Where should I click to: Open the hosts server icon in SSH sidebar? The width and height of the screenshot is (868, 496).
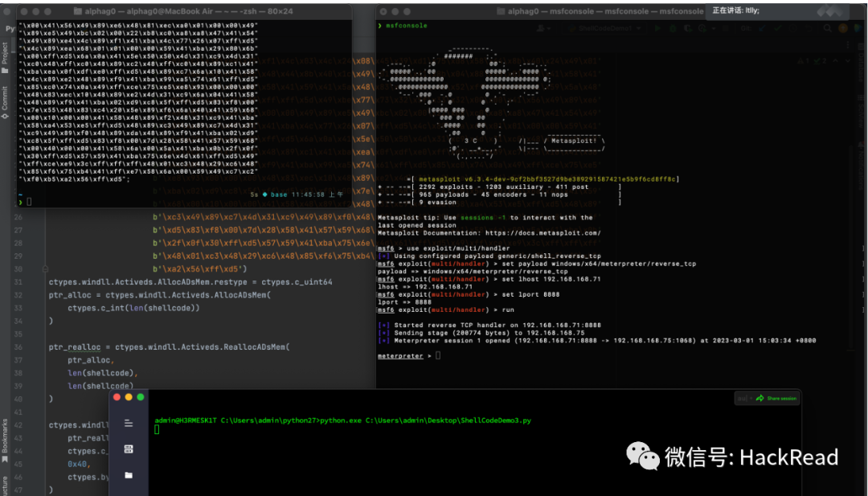(x=129, y=449)
